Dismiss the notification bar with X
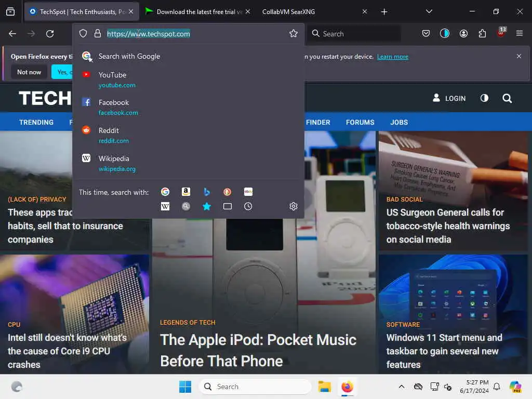532x399 pixels. pyautogui.click(x=519, y=56)
